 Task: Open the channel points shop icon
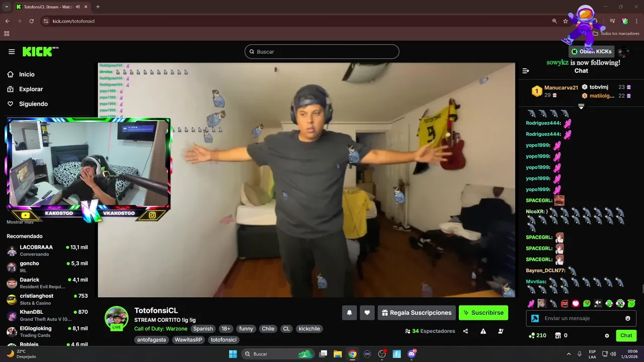pyautogui.click(x=558, y=335)
